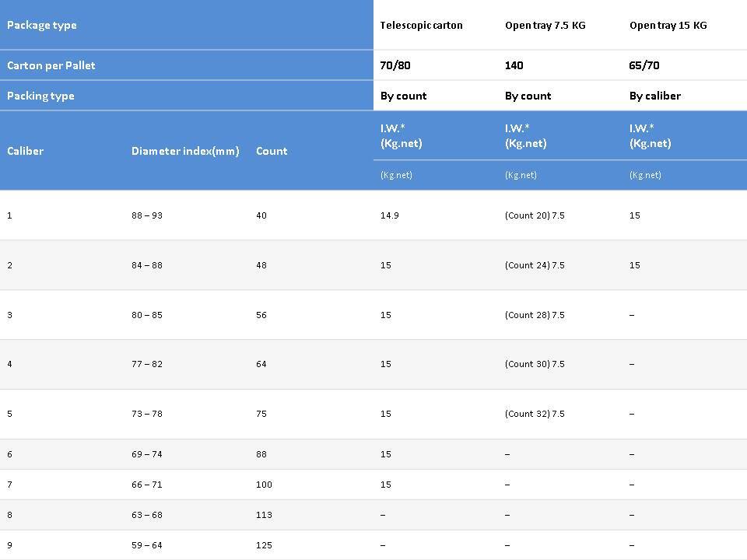
Task: Click the "(Count 28) 7.5" cell
Action: pyautogui.click(x=535, y=315)
